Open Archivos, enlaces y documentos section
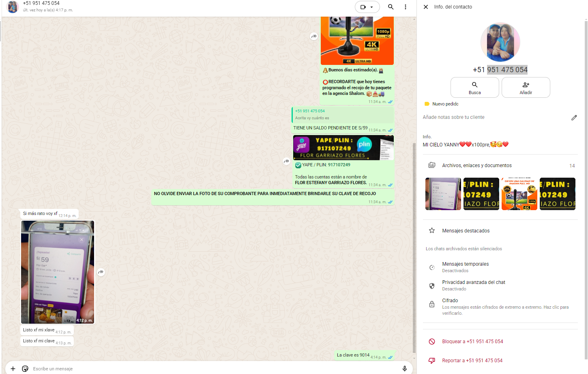Viewport: 588px width, 374px height. coord(477,166)
